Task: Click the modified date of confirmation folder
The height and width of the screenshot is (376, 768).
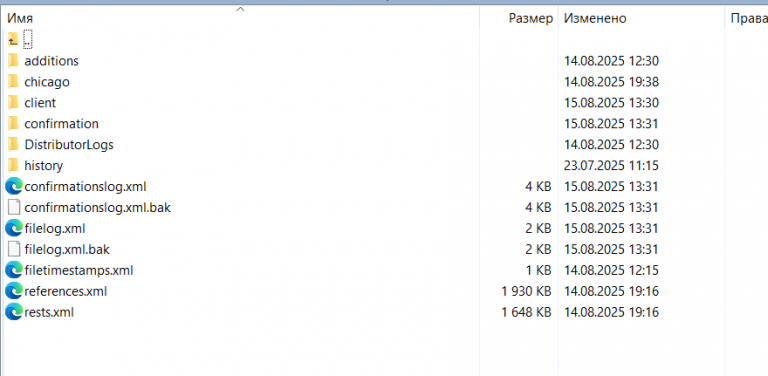Action: tap(611, 124)
